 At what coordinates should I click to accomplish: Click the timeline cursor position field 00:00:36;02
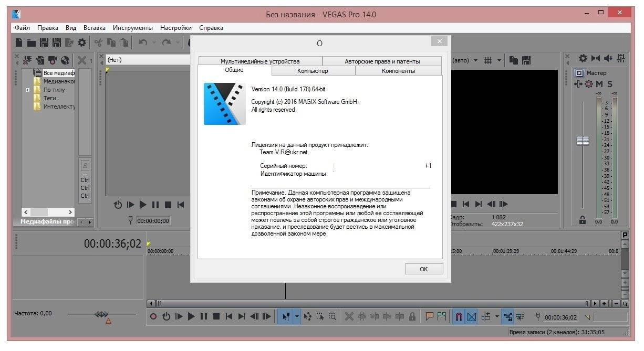[560, 317]
